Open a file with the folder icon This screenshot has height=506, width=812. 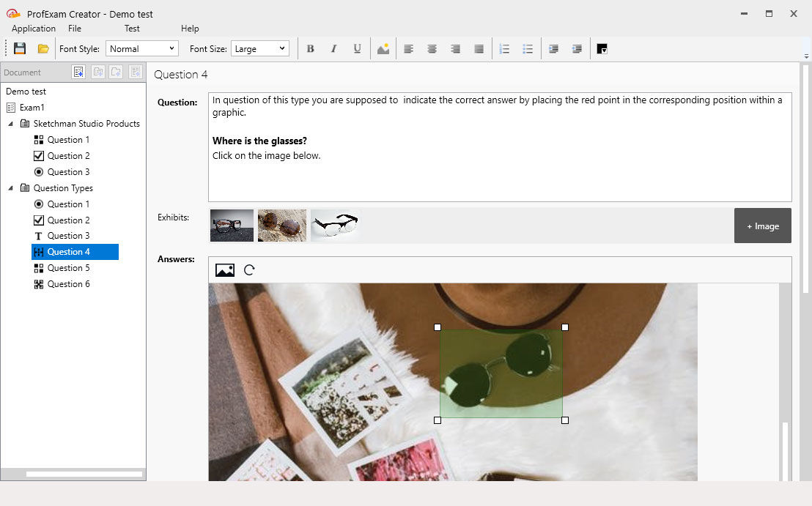click(x=43, y=48)
